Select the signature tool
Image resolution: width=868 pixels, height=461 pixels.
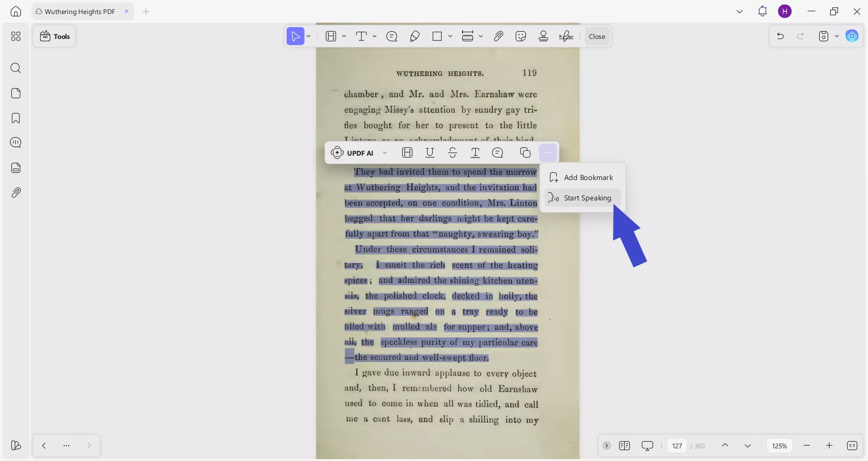566,36
